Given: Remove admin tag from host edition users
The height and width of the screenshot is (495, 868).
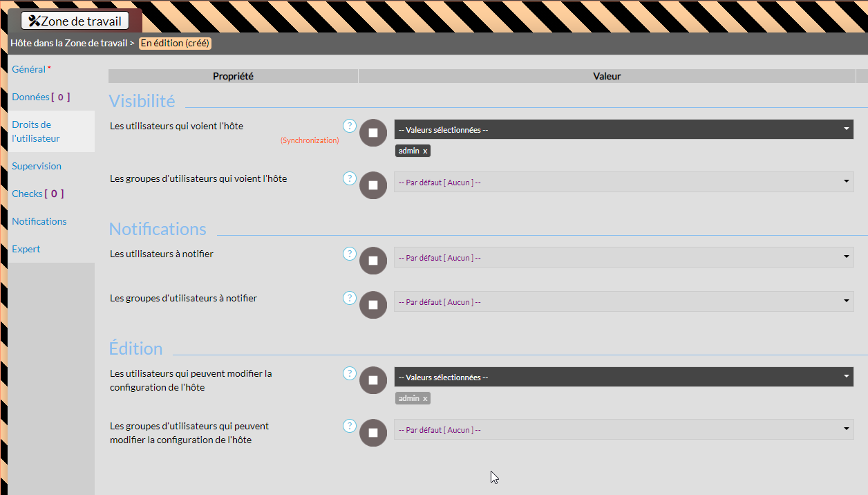Looking at the screenshot, I should point(425,398).
